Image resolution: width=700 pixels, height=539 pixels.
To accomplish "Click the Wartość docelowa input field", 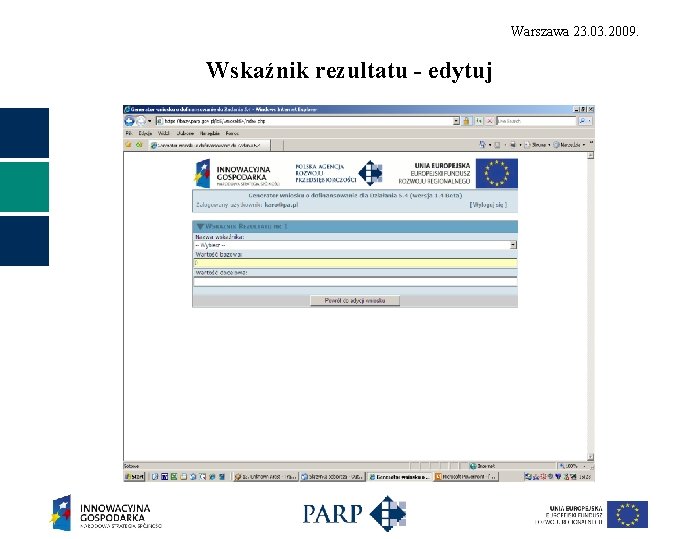I will pos(355,281).
